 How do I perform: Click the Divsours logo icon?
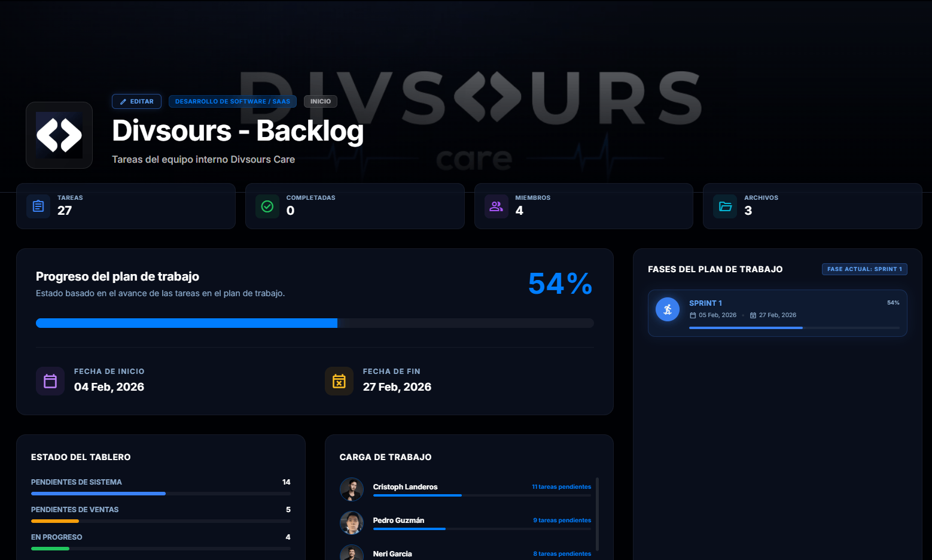click(59, 135)
